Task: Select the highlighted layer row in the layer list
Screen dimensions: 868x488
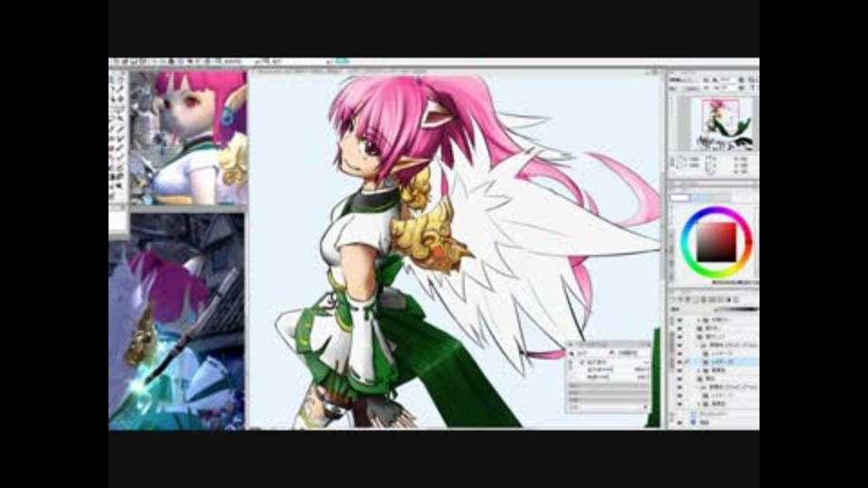Action: (x=724, y=361)
